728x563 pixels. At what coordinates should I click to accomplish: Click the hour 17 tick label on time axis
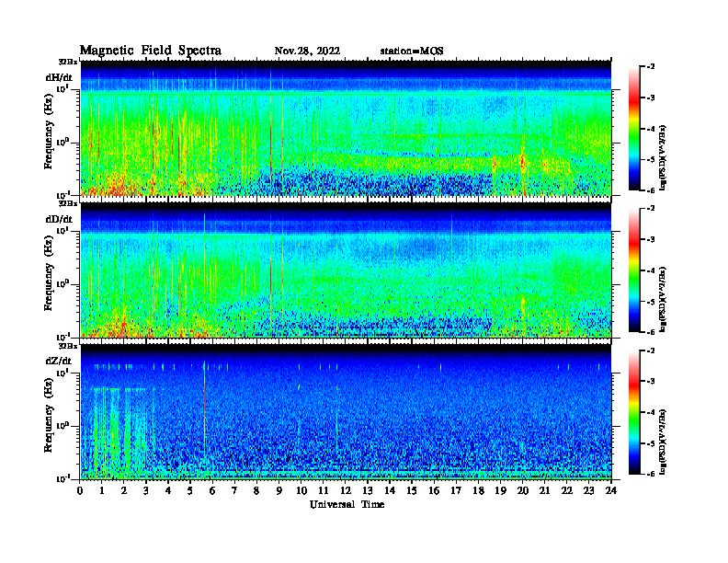point(456,491)
